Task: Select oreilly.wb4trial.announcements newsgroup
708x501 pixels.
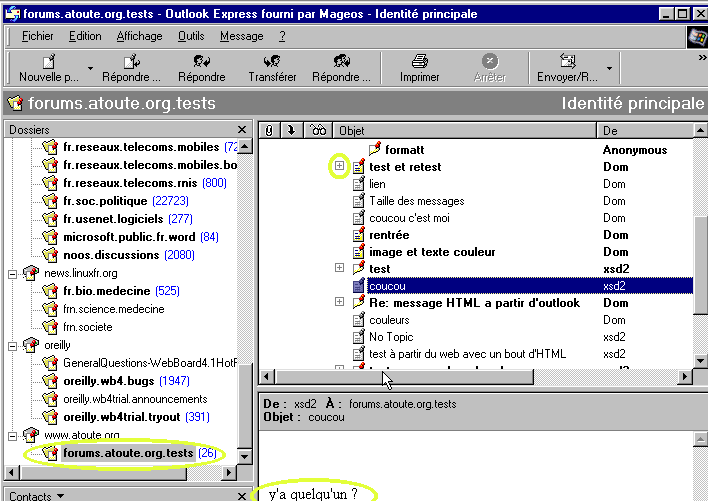Action: pos(135,399)
